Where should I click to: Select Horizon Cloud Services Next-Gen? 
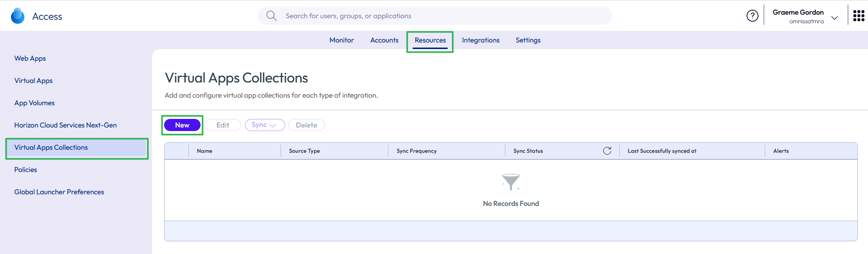pyautogui.click(x=65, y=125)
